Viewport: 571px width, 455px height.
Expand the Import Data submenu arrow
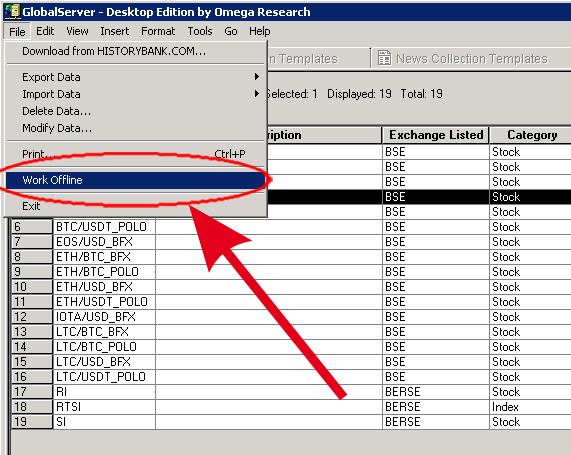tap(257, 94)
